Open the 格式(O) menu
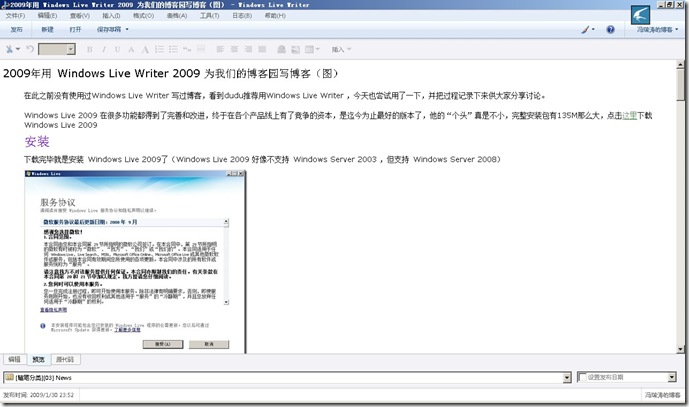Image resolution: width=689 pixels, height=407 pixels. pyautogui.click(x=143, y=15)
